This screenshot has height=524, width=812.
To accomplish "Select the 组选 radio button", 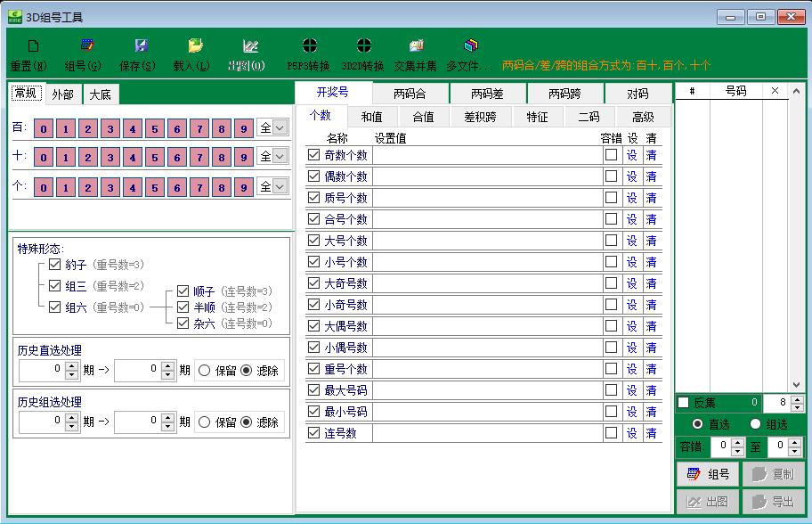I will click(x=756, y=424).
